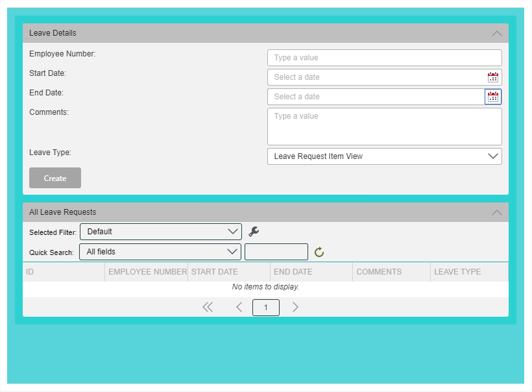Sort by the EMPLOYEE NUMBER column header

pos(146,272)
